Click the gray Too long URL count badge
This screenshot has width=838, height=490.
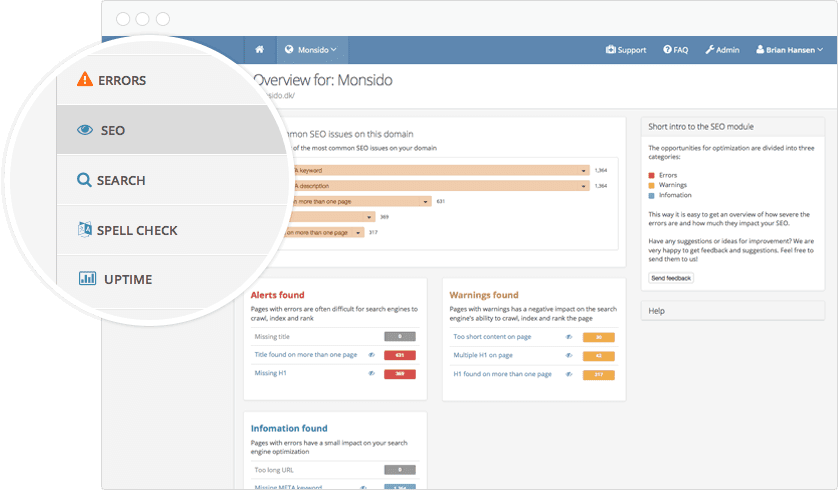coord(400,470)
